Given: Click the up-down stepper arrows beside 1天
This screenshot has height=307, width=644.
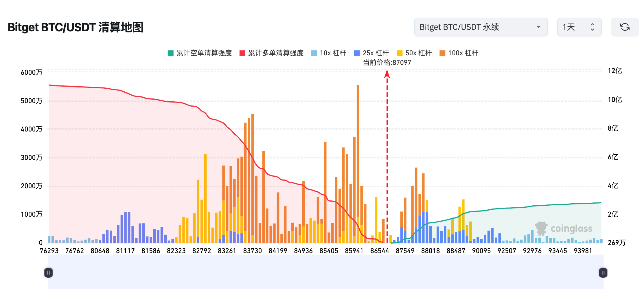Looking at the screenshot, I should [592, 27].
